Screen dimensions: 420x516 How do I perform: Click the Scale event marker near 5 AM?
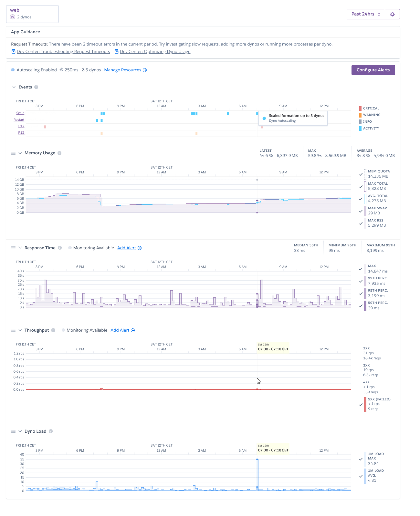point(228,114)
